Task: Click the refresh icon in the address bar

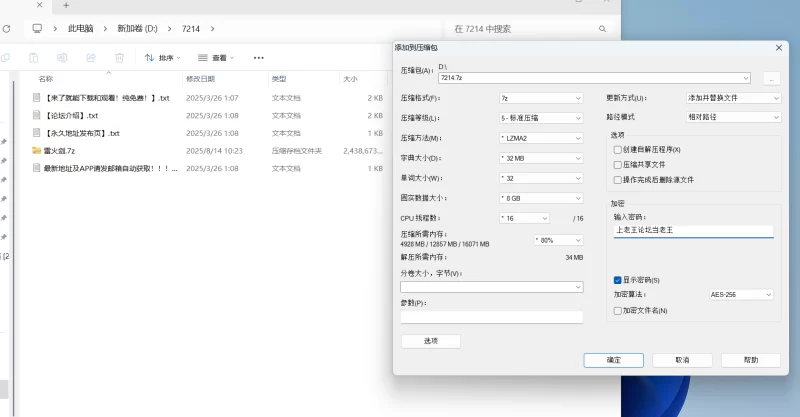Action: click(8, 29)
